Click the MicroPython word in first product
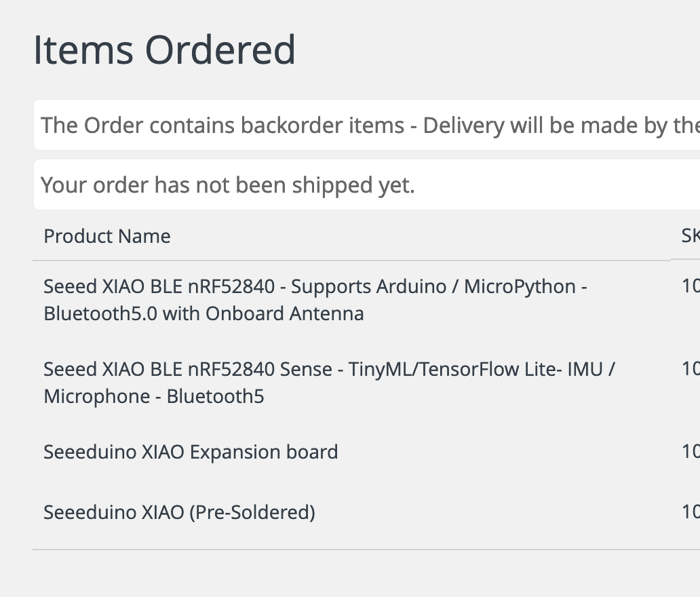700x597 pixels. coord(520,287)
